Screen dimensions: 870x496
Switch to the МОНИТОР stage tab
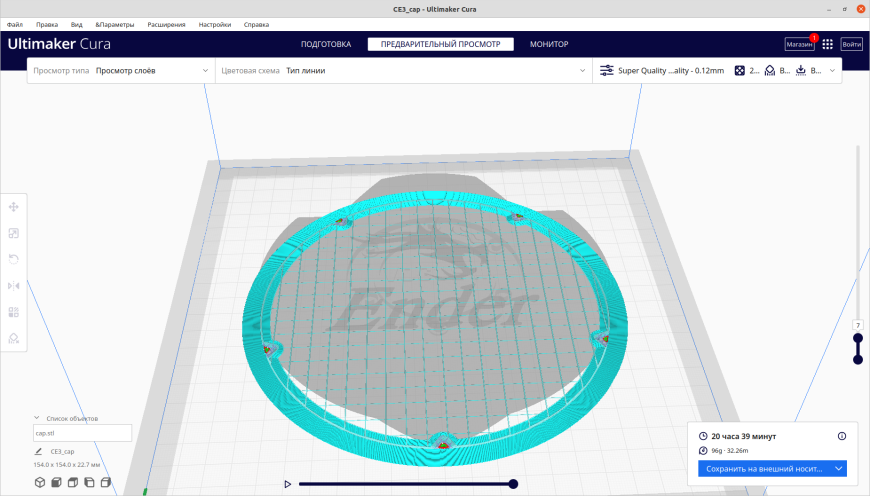click(549, 44)
